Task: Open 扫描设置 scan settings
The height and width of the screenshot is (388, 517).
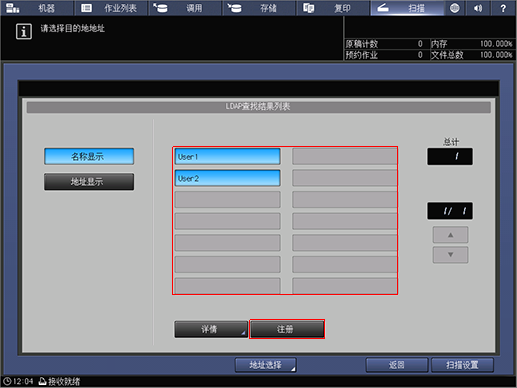Action: pos(462,365)
